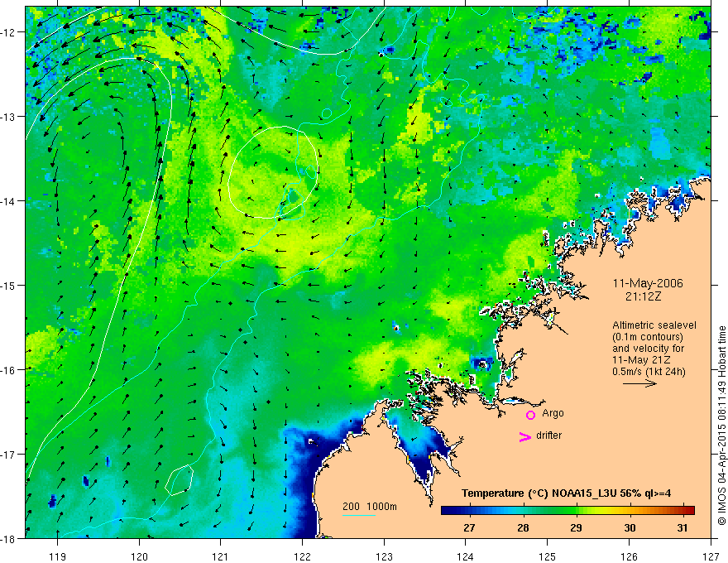Click the 121 longitude axis label
This screenshot has width=728, height=563.
221,557
